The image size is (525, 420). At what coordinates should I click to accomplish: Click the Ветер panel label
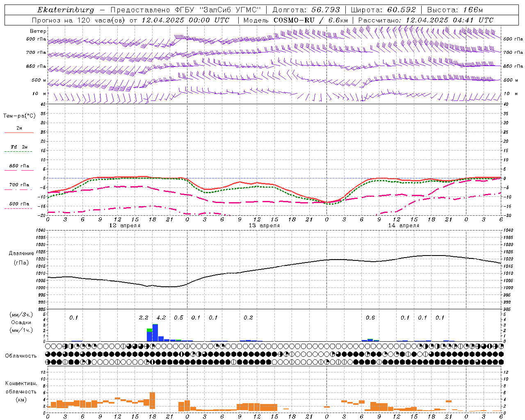click(x=38, y=31)
